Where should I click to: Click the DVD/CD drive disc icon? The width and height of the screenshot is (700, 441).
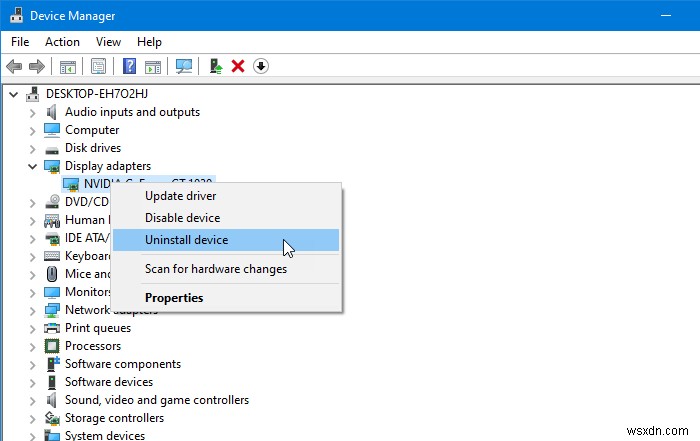(52, 202)
